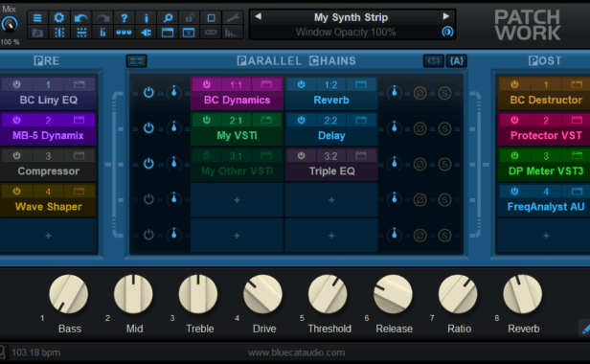Toggle power for parallel chain row two
This screenshot has height=364, width=590.
pyautogui.click(x=148, y=128)
